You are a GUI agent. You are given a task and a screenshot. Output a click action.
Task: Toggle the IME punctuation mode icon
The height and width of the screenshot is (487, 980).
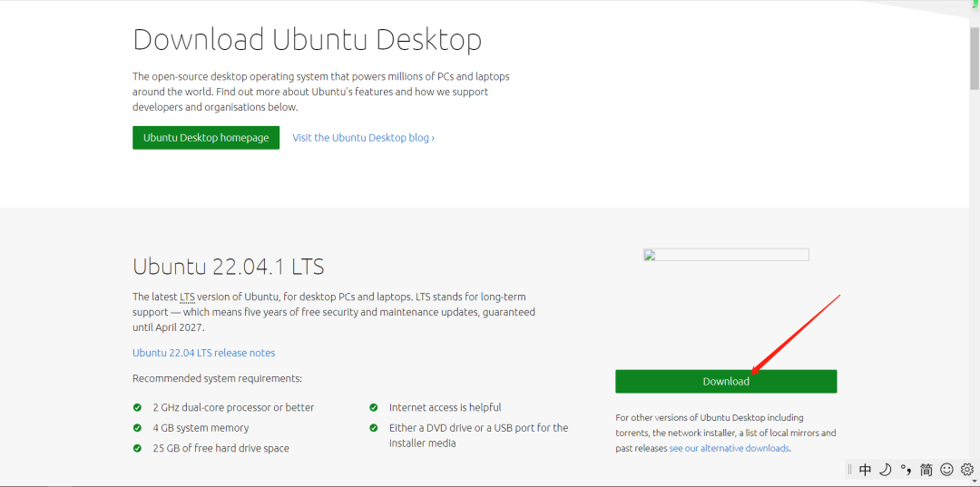coord(906,470)
